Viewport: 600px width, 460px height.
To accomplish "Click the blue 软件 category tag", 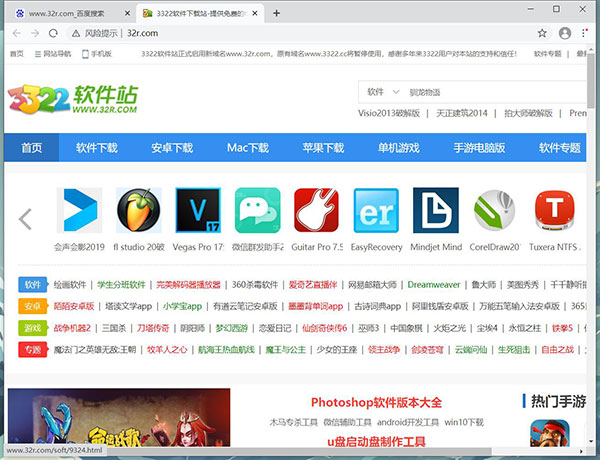I will pos(33,285).
